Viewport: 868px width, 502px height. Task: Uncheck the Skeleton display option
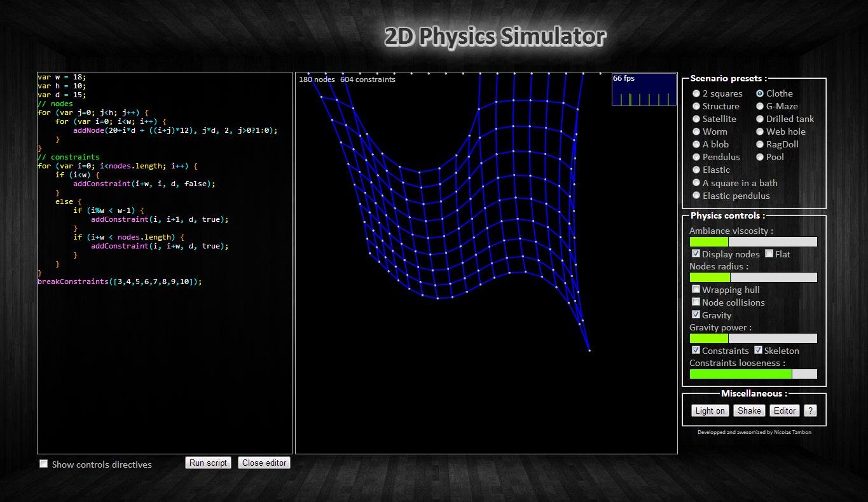[x=759, y=349]
